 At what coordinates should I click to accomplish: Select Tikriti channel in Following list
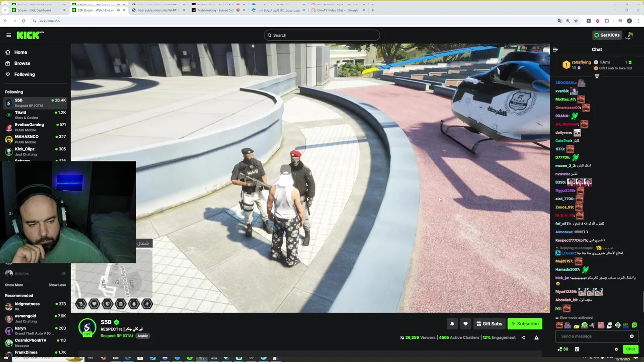point(35,115)
